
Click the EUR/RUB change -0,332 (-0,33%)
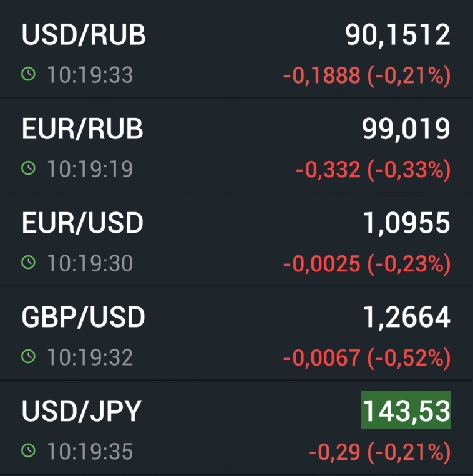373,169
